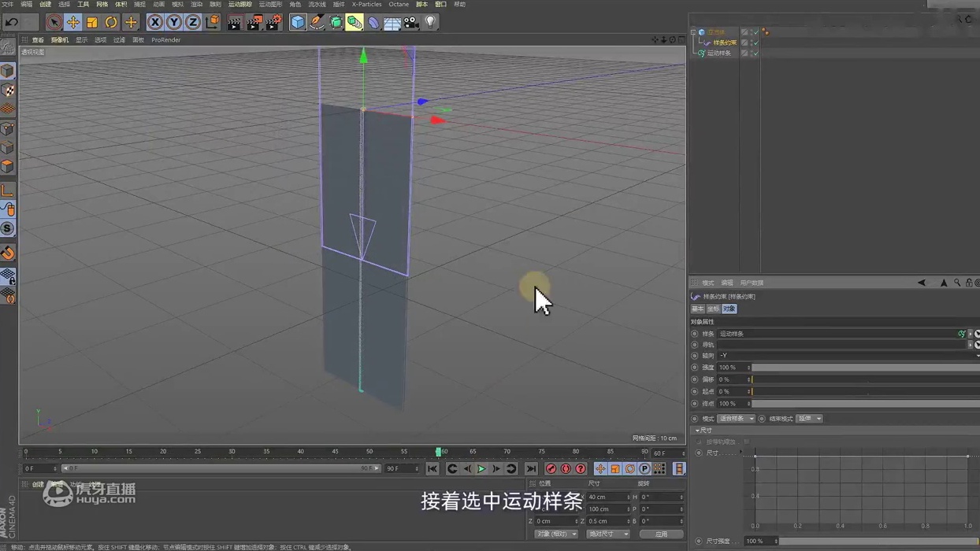Select the Rotate tool
Viewport: 980px width, 551px height.
(x=111, y=22)
